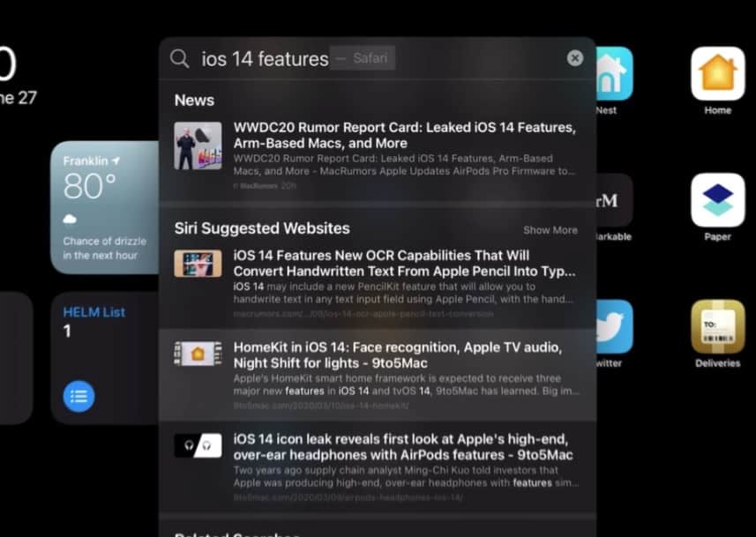The image size is (756, 537).
Task: Open HomeKit in iOS 14 article result
Action: pyautogui.click(x=404, y=355)
